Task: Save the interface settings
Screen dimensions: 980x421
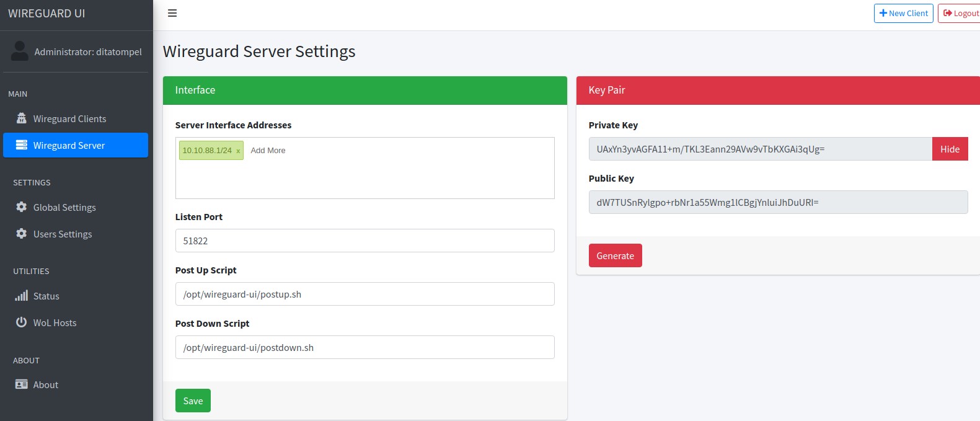Action: [193, 401]
